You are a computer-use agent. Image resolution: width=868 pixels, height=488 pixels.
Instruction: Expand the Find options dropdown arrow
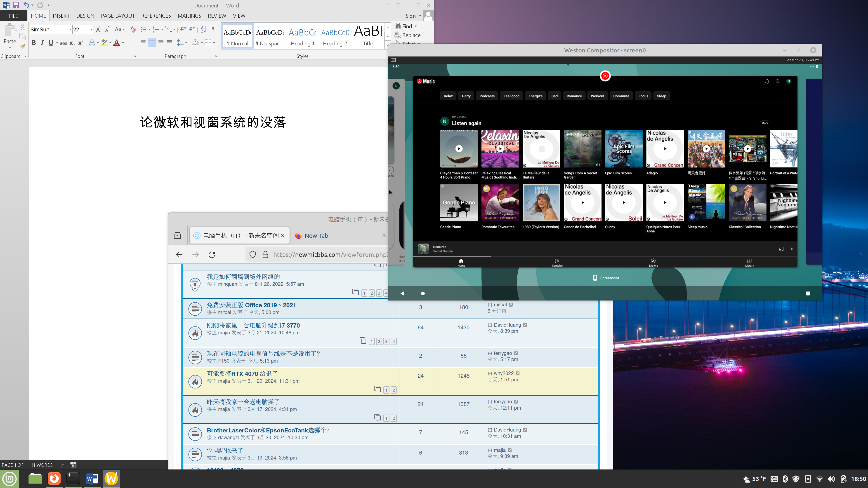pyautogui.click(x=415, y=26)
